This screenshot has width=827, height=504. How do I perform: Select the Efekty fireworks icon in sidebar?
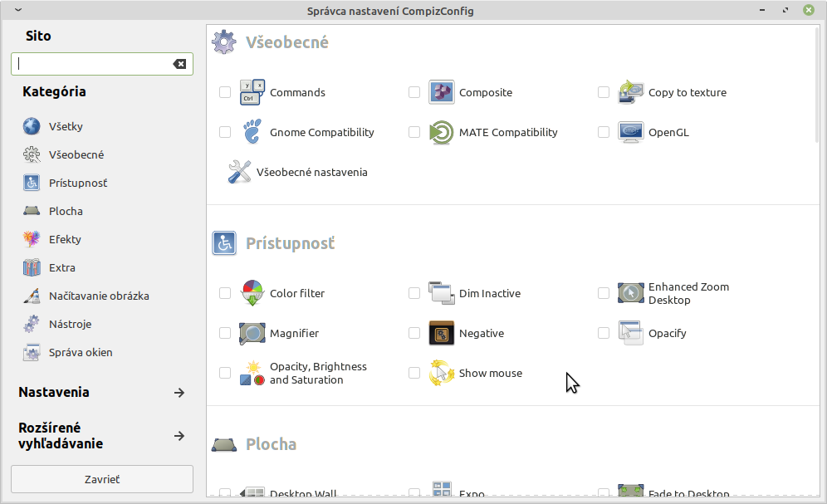point(32,239)
